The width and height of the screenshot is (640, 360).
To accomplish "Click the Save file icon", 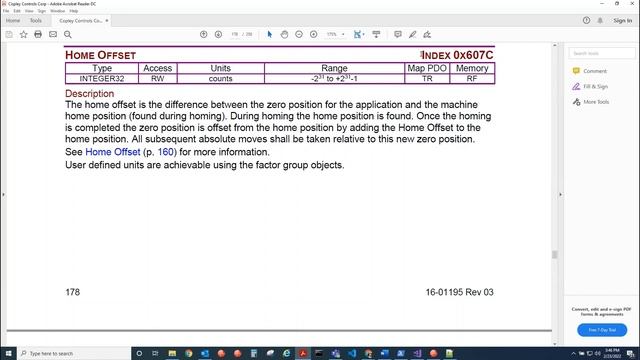I will [x=9, y=35].
